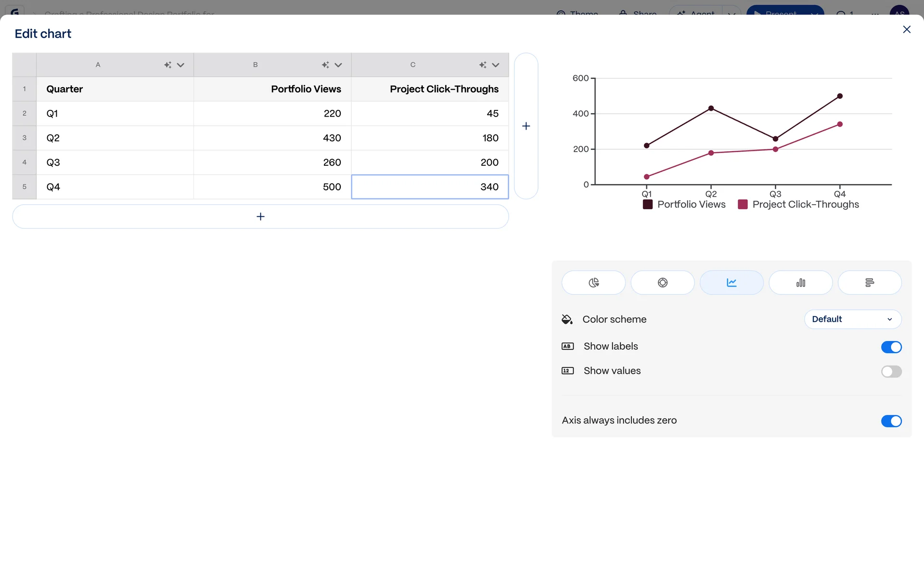Select the pie chart type icon

coord(593,283)
